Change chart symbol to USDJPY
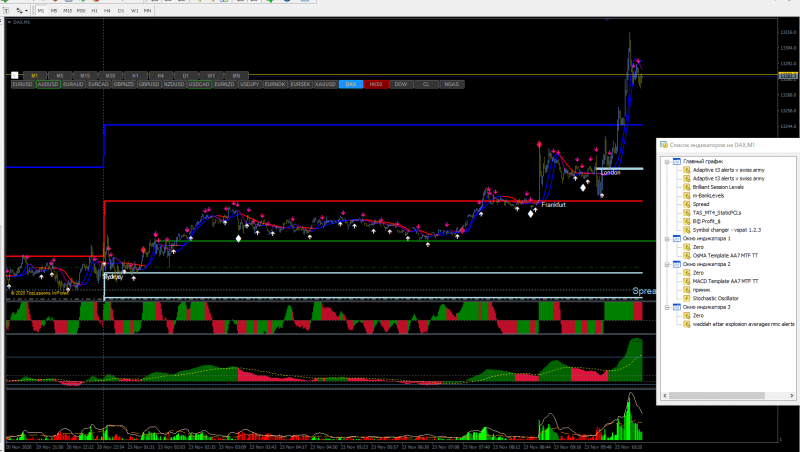The width and height of the screenshot is (800, 452). click(x=249, y=84)
